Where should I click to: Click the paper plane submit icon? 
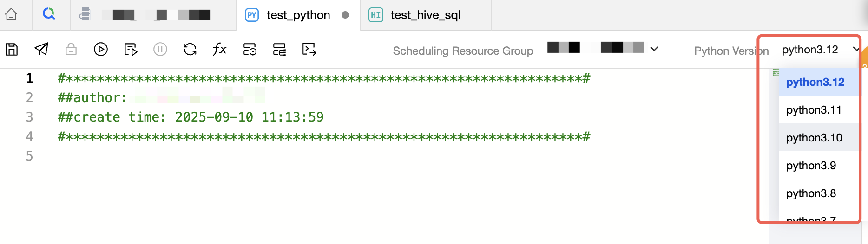[41, 49]
